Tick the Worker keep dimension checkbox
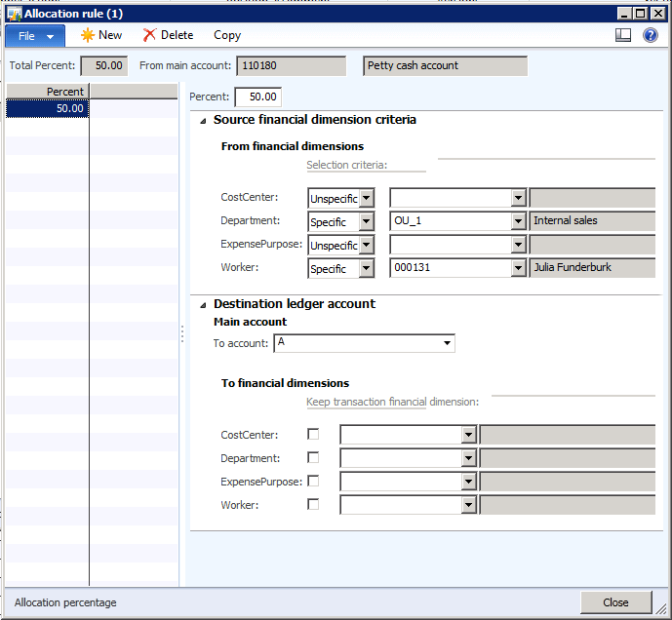 (313, 505)
